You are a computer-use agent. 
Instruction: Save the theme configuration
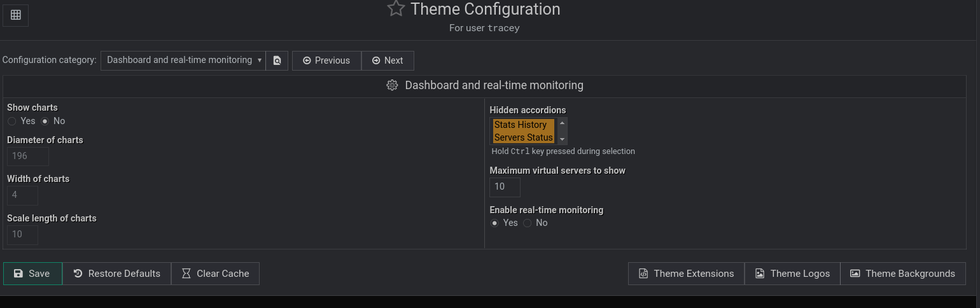32,274
